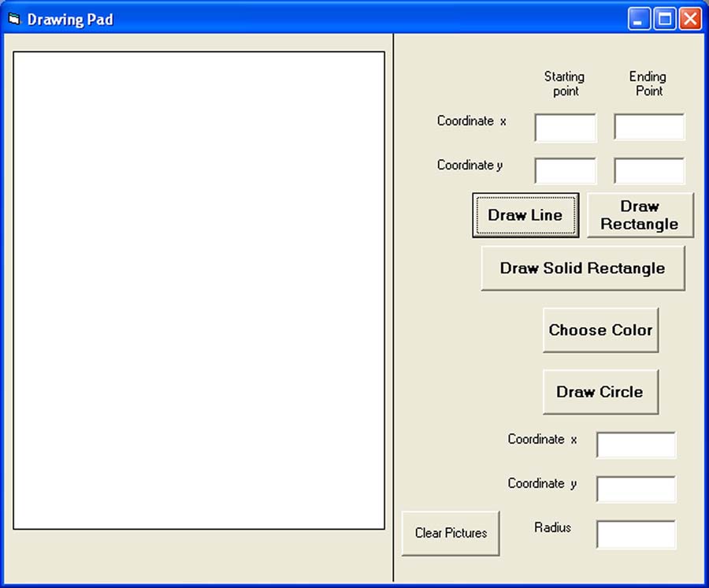709x588 pixels.
Task: Click the Starting point Coordinate y field
Action: (564, 171)
